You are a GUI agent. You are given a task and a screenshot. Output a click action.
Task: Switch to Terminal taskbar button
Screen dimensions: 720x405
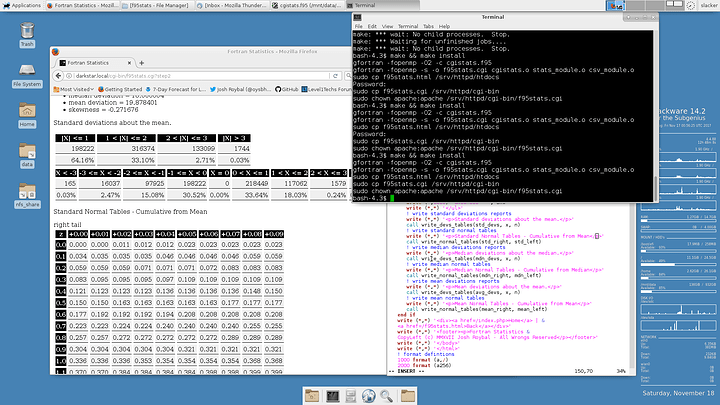tap(382, 5)
